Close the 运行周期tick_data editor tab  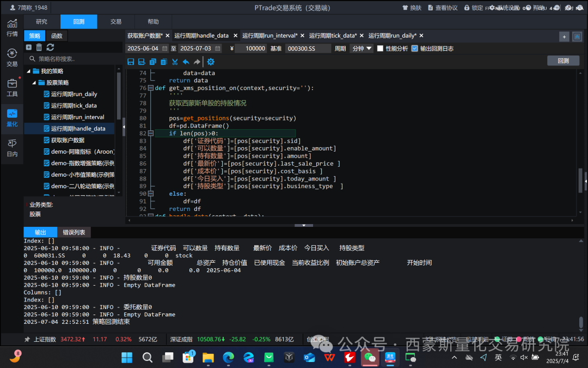tap(362, 35)
